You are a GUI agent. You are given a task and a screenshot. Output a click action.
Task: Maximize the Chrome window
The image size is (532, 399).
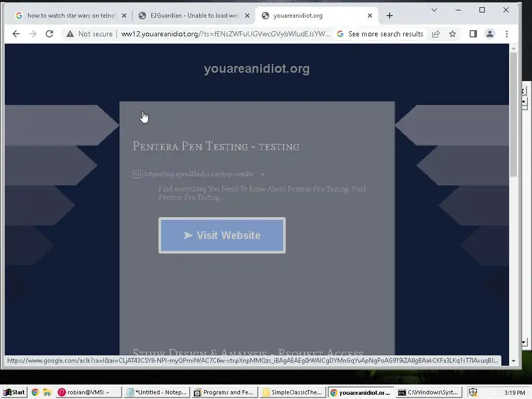click(x=482, y=10)
